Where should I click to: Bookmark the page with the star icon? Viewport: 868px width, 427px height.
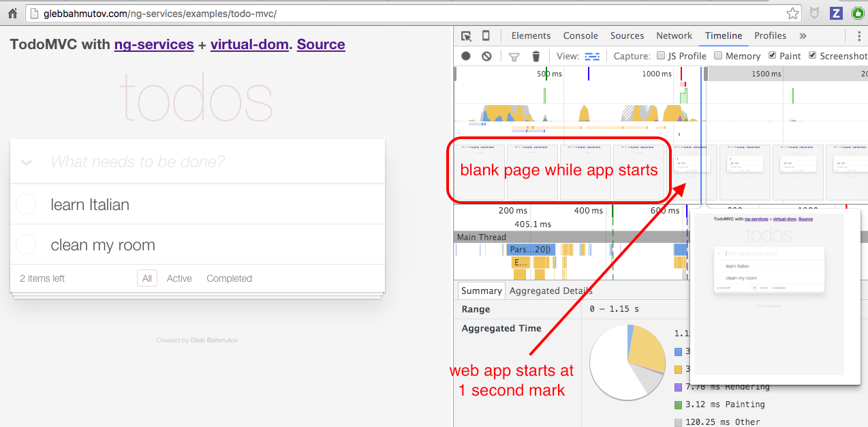pyautogui.click(x=792, y=13)
